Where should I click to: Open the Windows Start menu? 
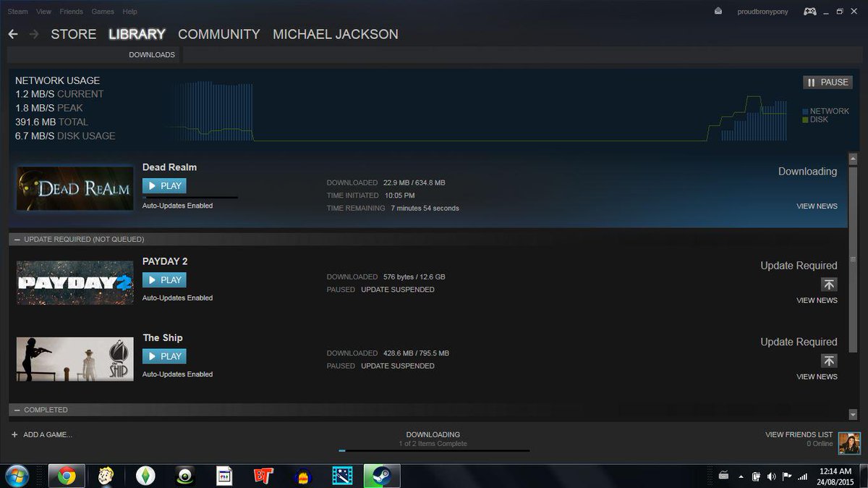coord(17,476)
